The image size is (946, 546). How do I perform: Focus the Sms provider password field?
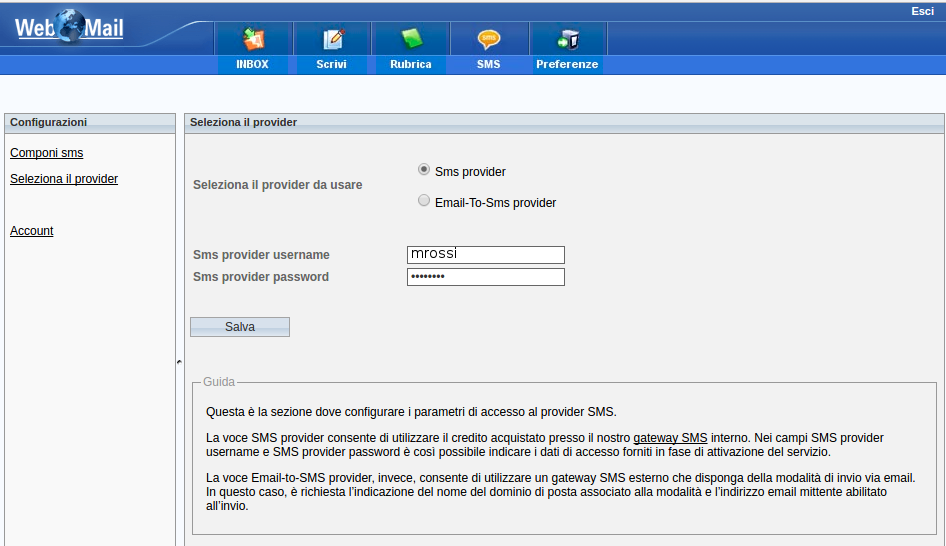[x=486, y=277]
